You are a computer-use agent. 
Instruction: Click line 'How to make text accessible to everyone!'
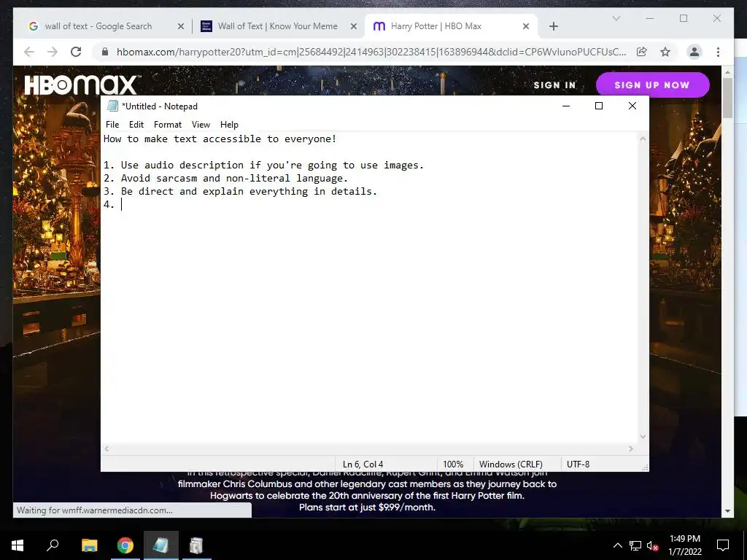coord(220,139)
